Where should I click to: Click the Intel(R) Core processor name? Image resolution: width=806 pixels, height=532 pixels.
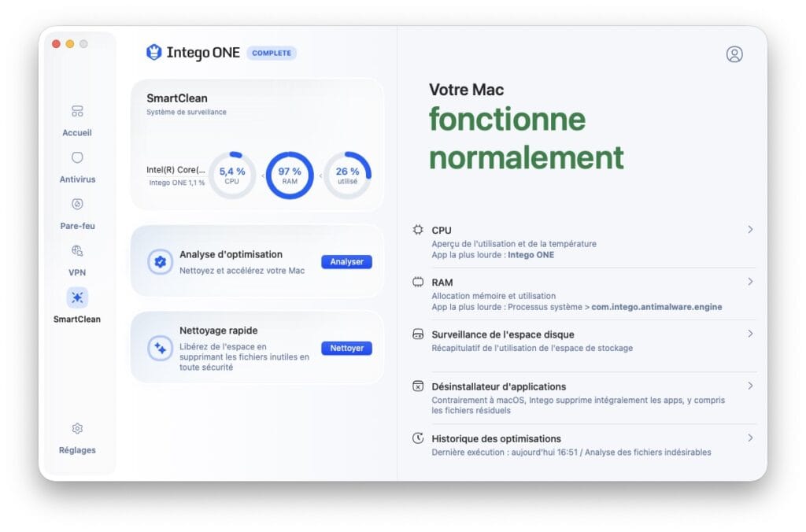point(176,170)
